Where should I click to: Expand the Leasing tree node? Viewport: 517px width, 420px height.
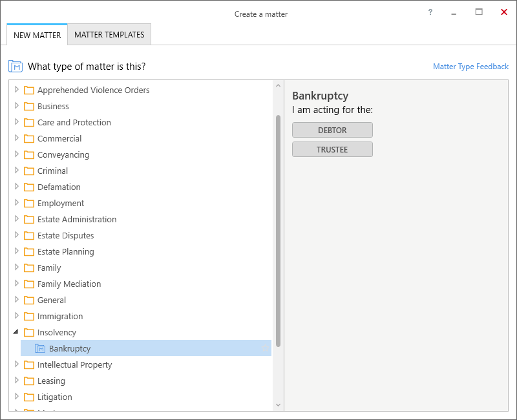click(x=17, y=380)
